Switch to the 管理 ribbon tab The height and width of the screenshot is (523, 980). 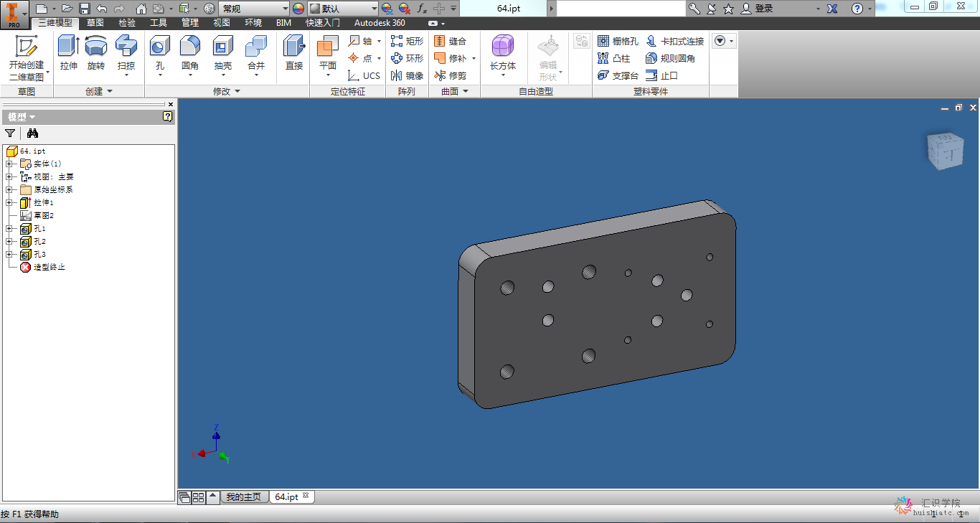point(190,22)
